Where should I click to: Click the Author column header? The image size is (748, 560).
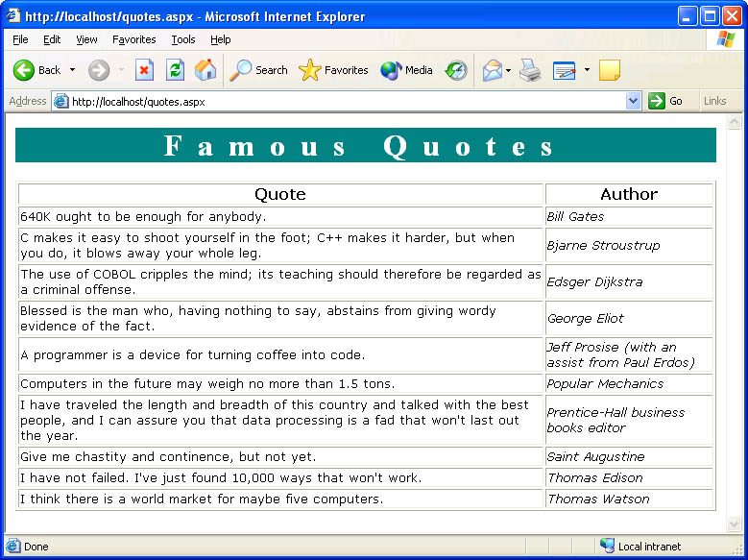629,194
